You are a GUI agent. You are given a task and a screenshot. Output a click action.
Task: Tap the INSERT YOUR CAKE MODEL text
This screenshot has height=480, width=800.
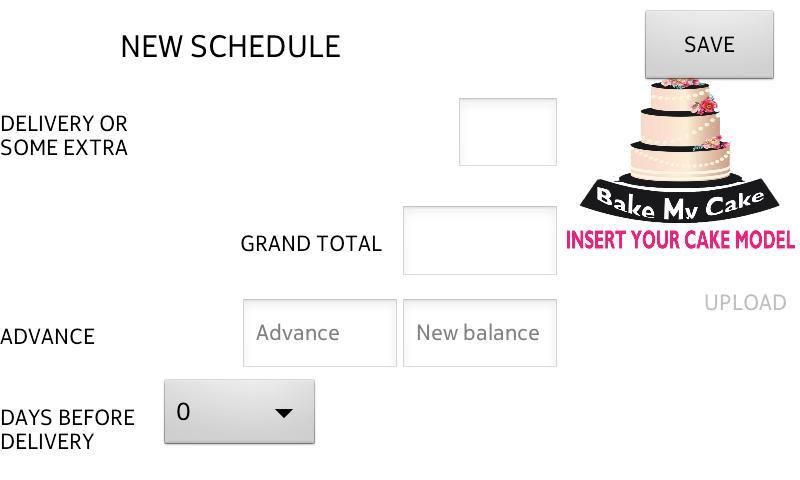680,240
